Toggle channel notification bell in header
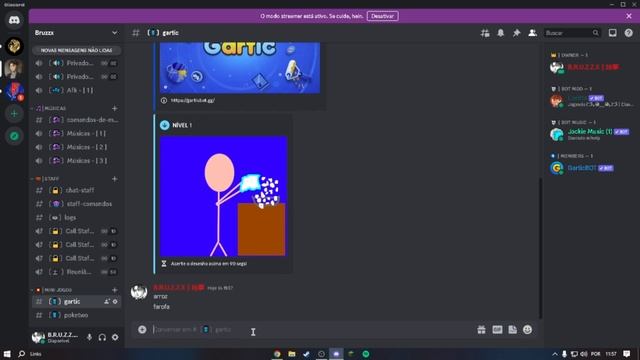This screenshot has width=640, height=360. pos(500,33)
